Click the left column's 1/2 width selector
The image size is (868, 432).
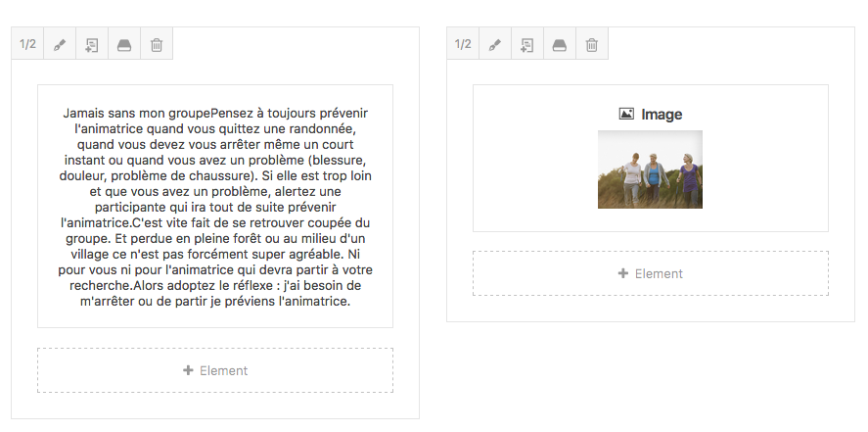tap(27, 44)
